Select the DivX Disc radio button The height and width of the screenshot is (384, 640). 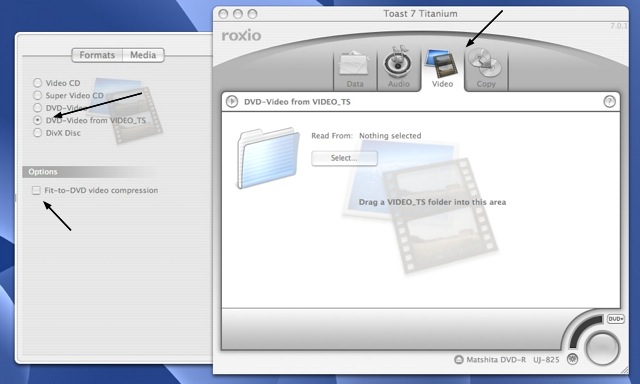pyautogui.click(x=38, y=133)
